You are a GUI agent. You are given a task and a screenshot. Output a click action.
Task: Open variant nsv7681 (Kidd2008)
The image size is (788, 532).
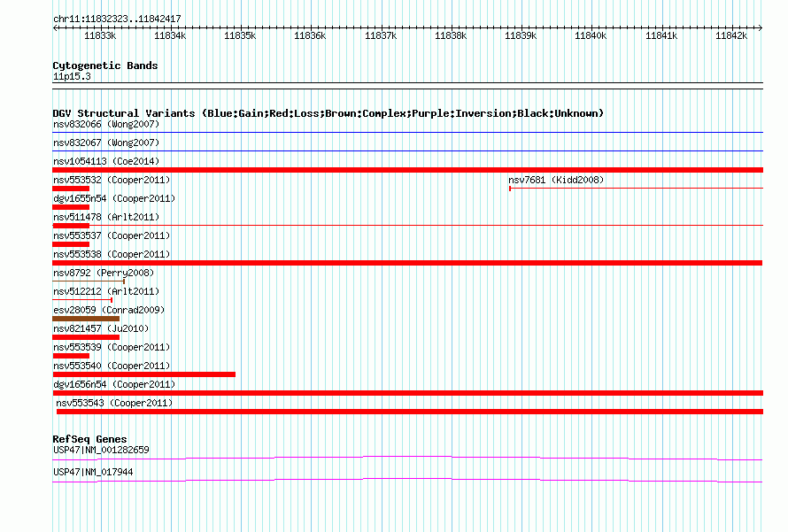(x=556, y=180)
